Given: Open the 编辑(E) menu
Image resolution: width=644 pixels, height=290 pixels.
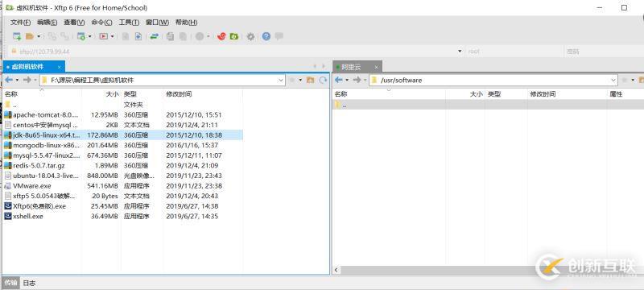Looking at the screenshot, I should (47, 23).
